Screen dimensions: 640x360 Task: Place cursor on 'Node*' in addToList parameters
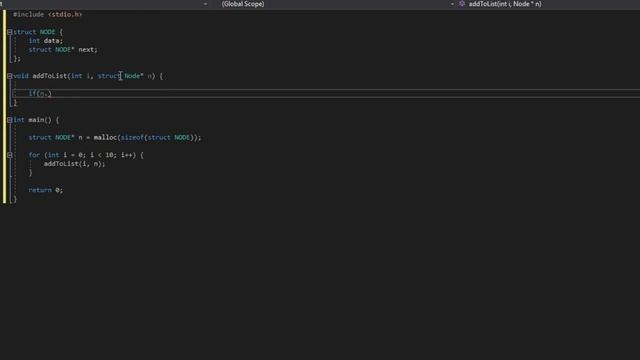pyautogui.click(x=134, y=76)
